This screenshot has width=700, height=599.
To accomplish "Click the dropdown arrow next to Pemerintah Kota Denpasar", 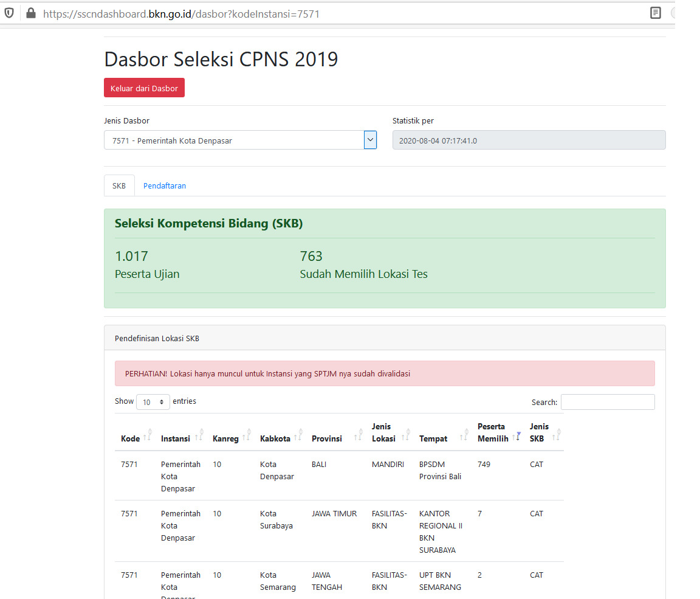I will pyautogui.click(x=370, y=140).
